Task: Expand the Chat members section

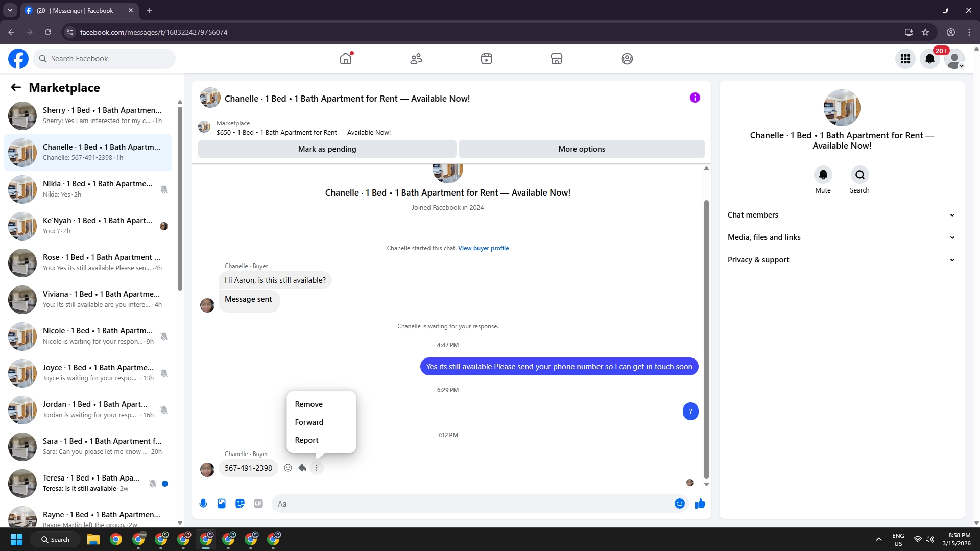Action: [x=842, y=215]
